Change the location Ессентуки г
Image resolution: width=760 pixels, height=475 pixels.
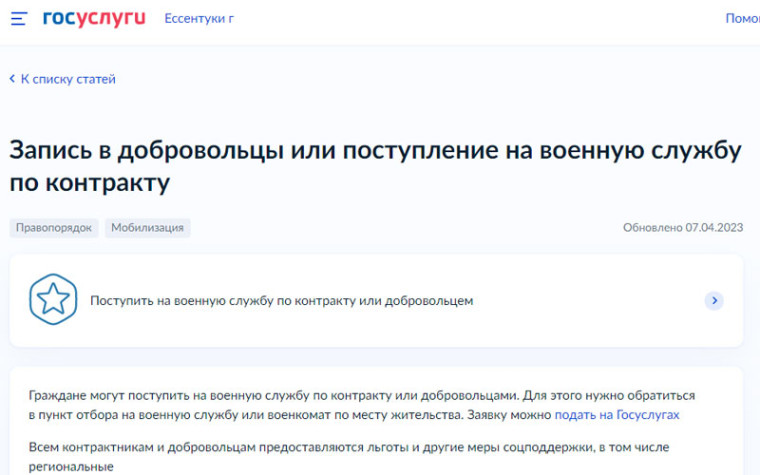pyautogui.click(x=199, y=18)
